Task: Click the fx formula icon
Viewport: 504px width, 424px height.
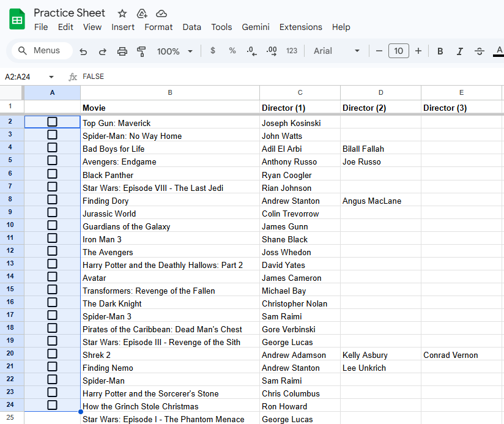Action: click(x=73, y=77)
